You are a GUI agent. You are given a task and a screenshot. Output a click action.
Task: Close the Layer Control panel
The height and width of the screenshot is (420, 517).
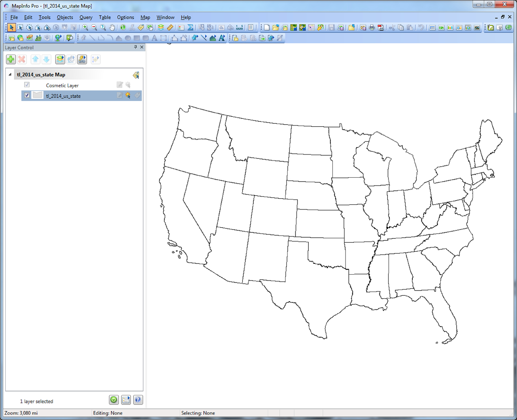142,47
